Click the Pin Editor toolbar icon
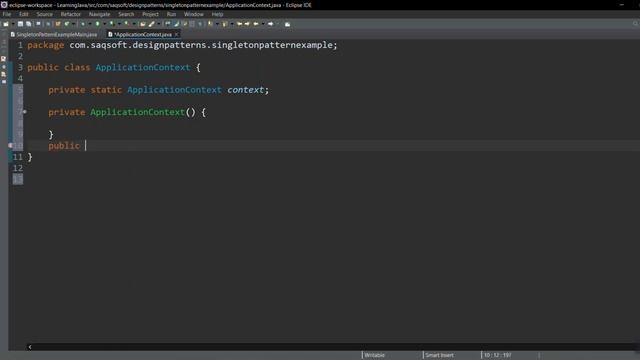The width and height of the screenshot is (640, 360). click(x=287, y=24)
